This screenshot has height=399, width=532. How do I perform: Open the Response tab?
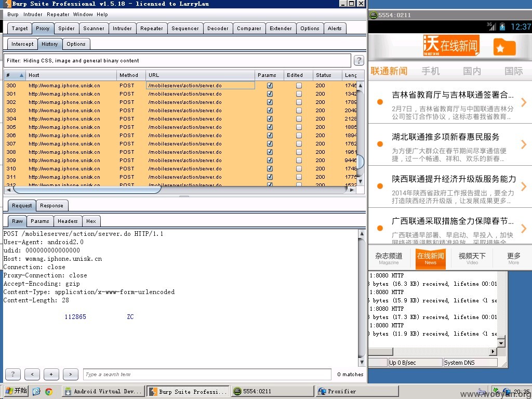51,206
